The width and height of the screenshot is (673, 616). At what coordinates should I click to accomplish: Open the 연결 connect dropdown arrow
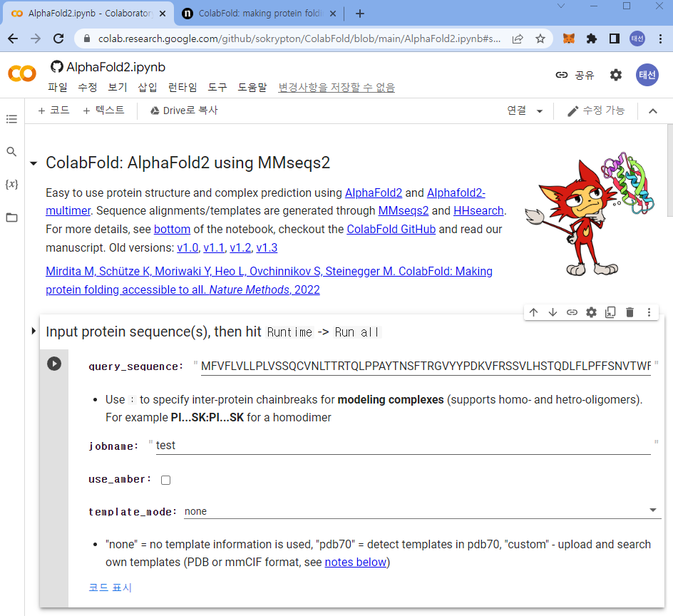(540, 111)
